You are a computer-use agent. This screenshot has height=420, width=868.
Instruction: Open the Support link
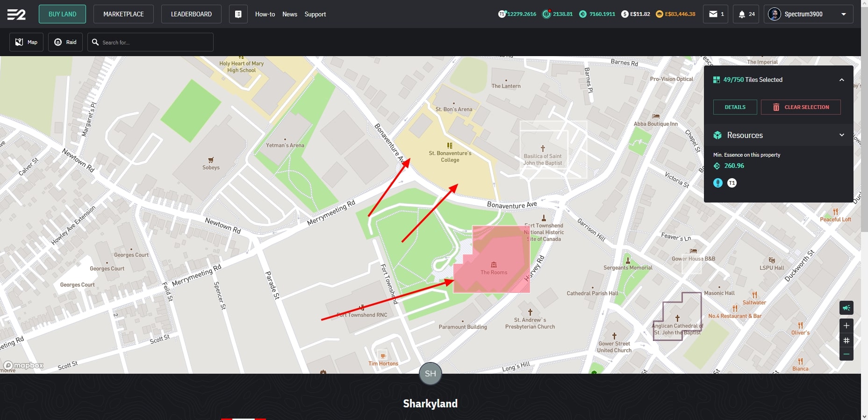pyautogui.click(x=315, y=14)
